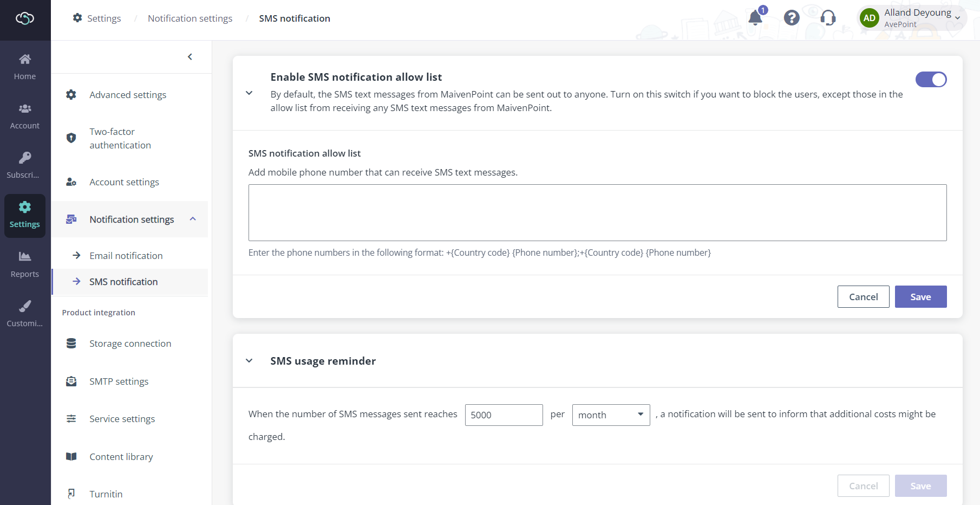Click the Service settings sliders icon
The height and width of the screenshot is (505, 980).
click(x=71, y=419)
